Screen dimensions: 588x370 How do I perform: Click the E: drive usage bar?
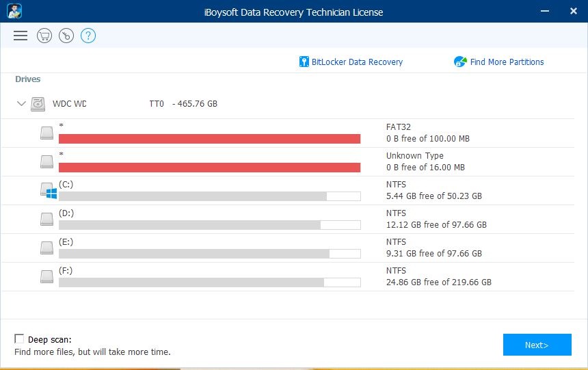tap(210, 254)
